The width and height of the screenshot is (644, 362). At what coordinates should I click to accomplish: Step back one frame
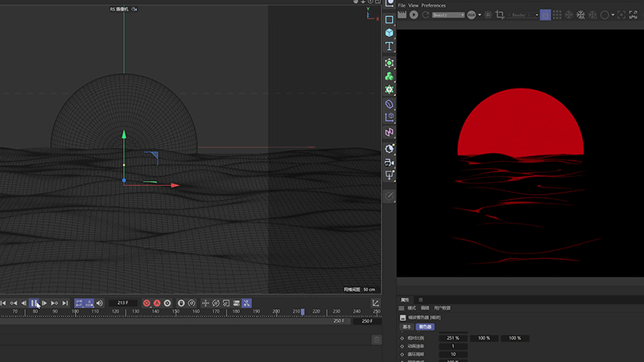pos(24,303)
